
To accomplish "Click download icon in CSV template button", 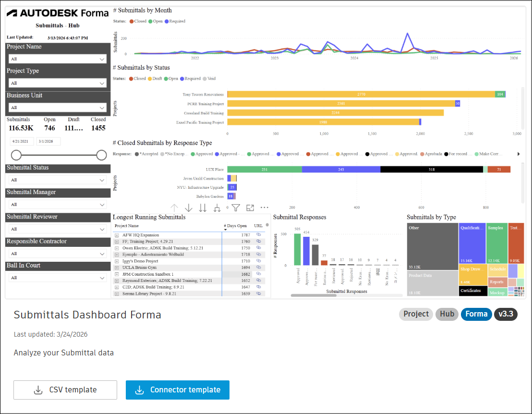I will coord(38,390).
